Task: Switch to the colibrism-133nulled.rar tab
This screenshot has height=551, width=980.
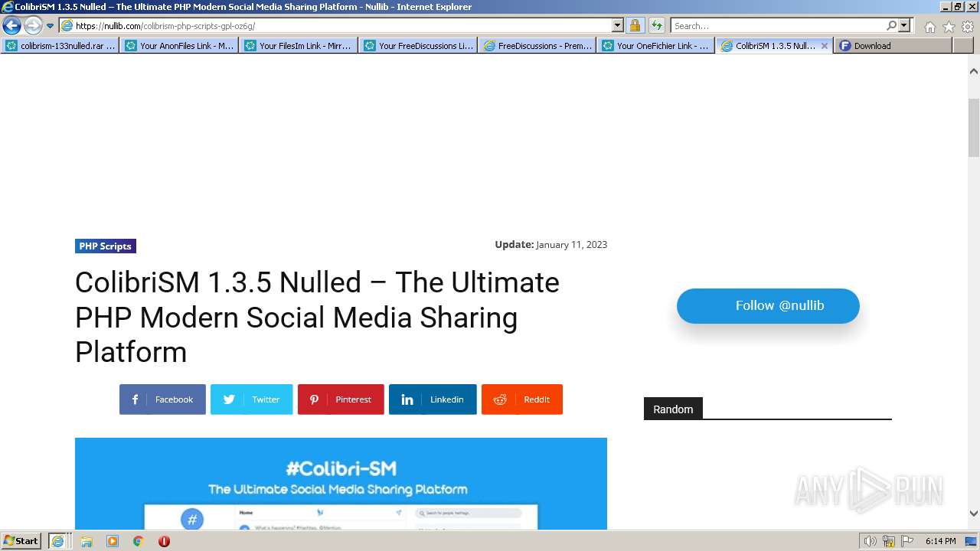Action: 60,46
